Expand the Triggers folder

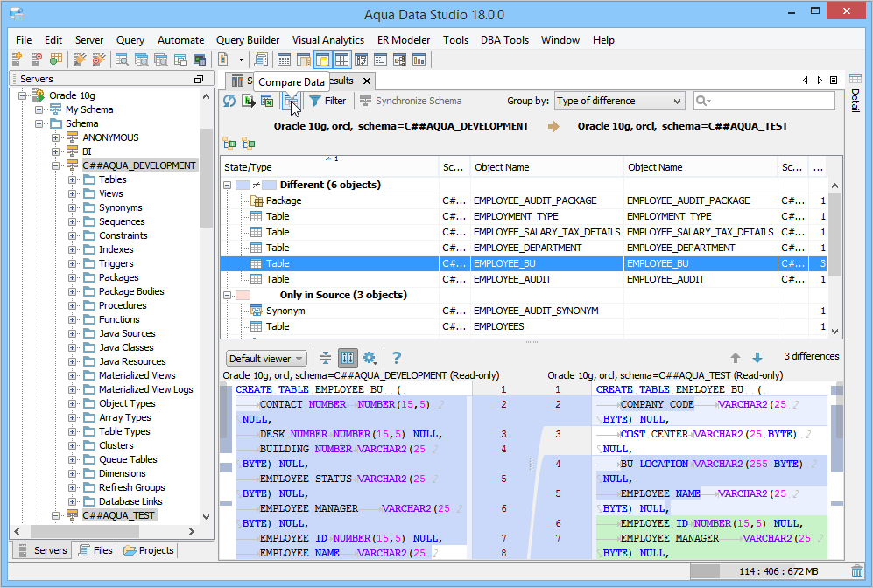73,263
